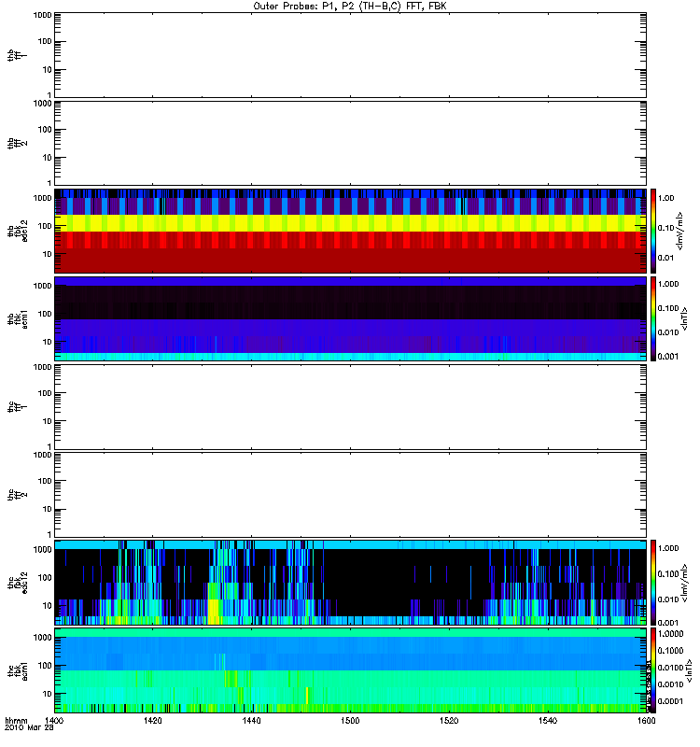Click the plot title 'Outer Probes: P1, P2 (TH-B,C) FFT, FBK'
The image size is (700, 747).
point(349,7)
